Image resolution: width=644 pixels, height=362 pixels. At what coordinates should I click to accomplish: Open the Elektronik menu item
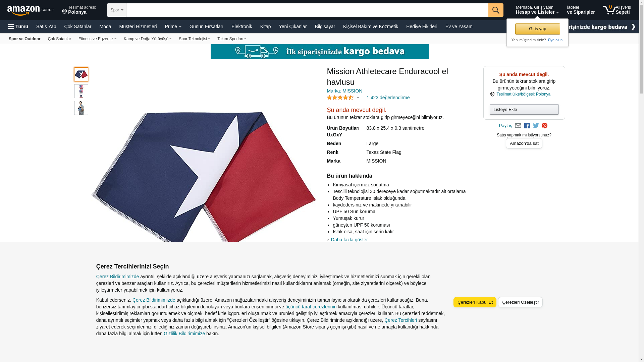pos(241,26)
